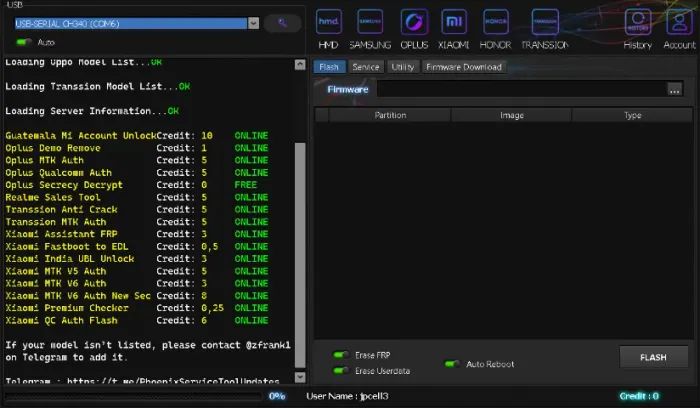This screenshot has height=408, width=700.
Task: Click the Image column header
Action: (x=512, y=115)
